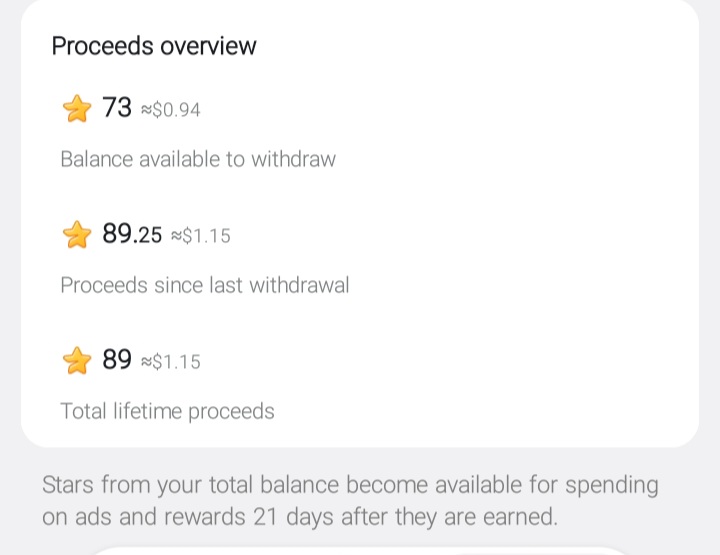
Task: Tap the star icon beside 73
Action: [77, 108]
